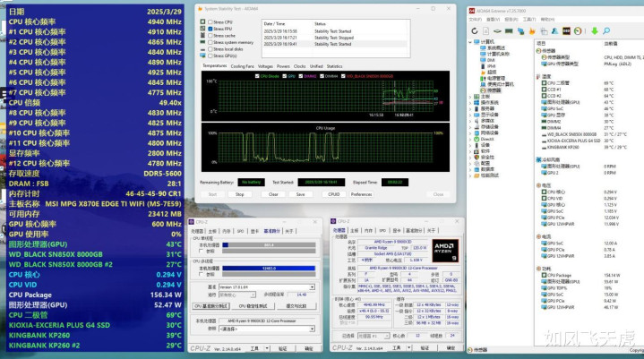
Task: Open the 工具(T) menu in AIDA64
Action: [529, 20]
